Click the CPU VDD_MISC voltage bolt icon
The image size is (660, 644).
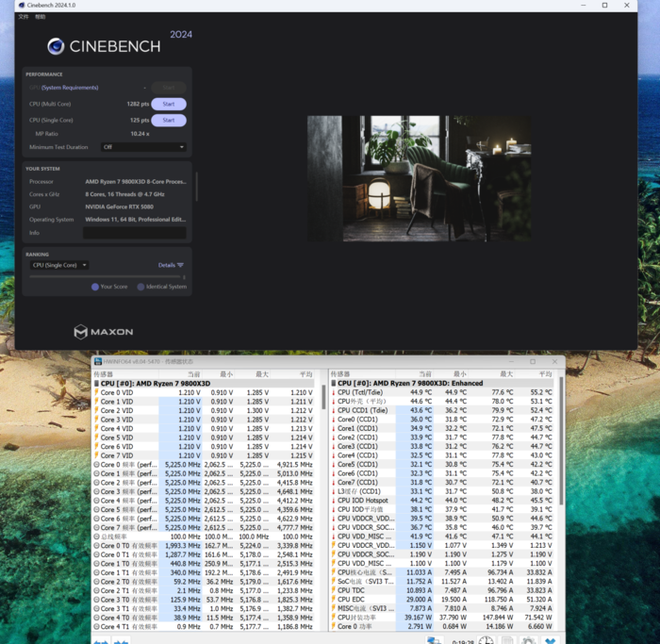[x=334, y=564]
